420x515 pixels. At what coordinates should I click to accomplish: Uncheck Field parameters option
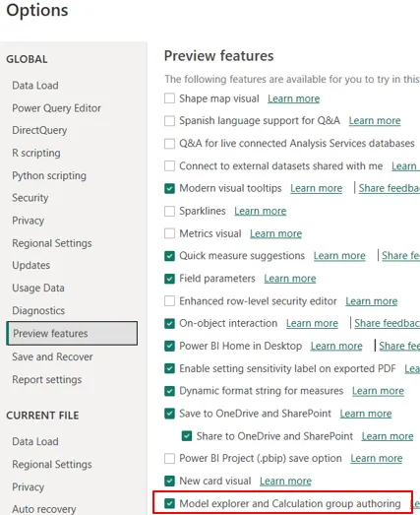[169, 279]
